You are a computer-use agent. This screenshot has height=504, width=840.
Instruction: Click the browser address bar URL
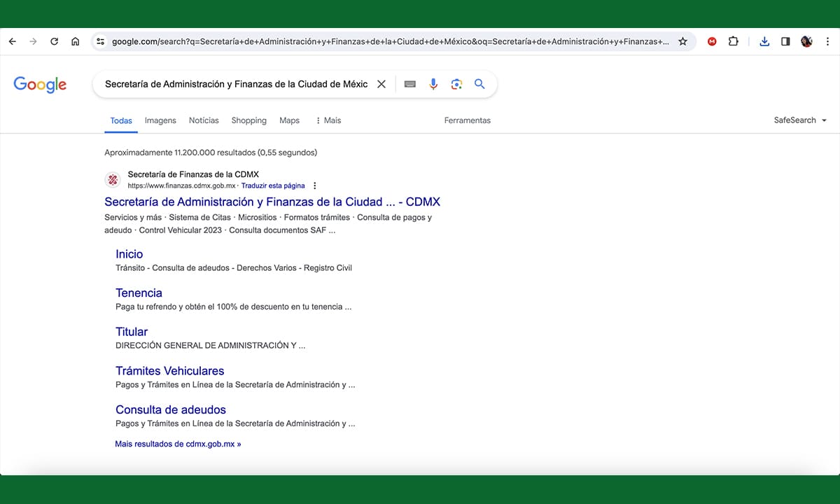click(x=390, y=41)
